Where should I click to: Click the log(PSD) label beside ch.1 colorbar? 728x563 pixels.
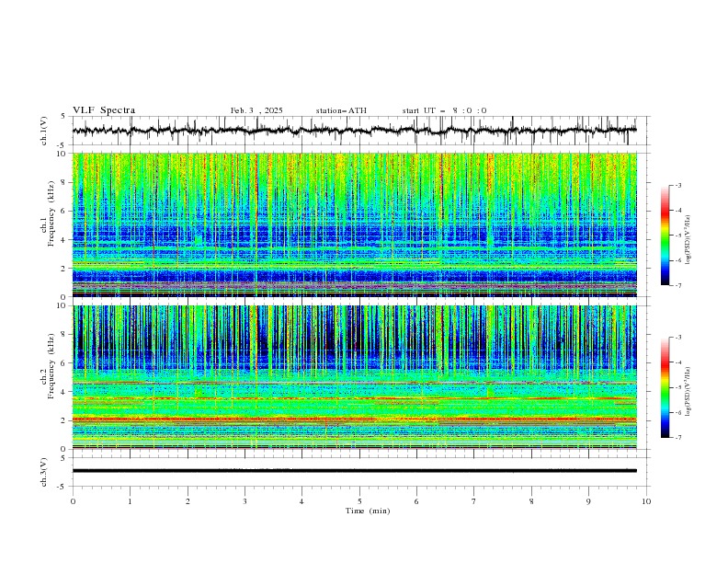click(688, 240)
